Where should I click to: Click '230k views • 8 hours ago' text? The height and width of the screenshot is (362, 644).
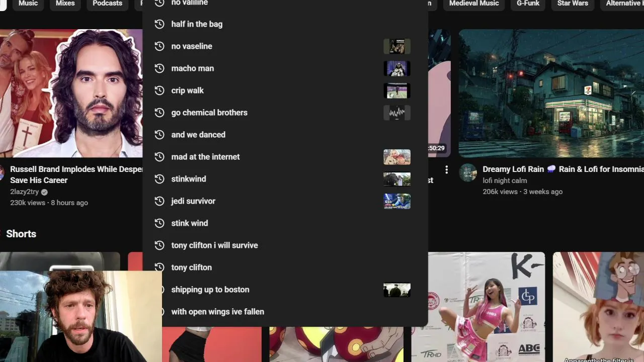click(49, 203)
